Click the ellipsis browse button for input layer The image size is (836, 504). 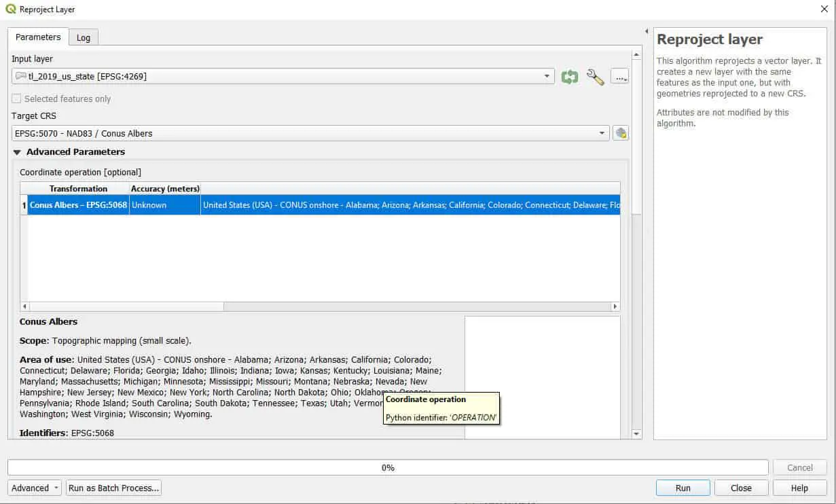coord(619,76)
